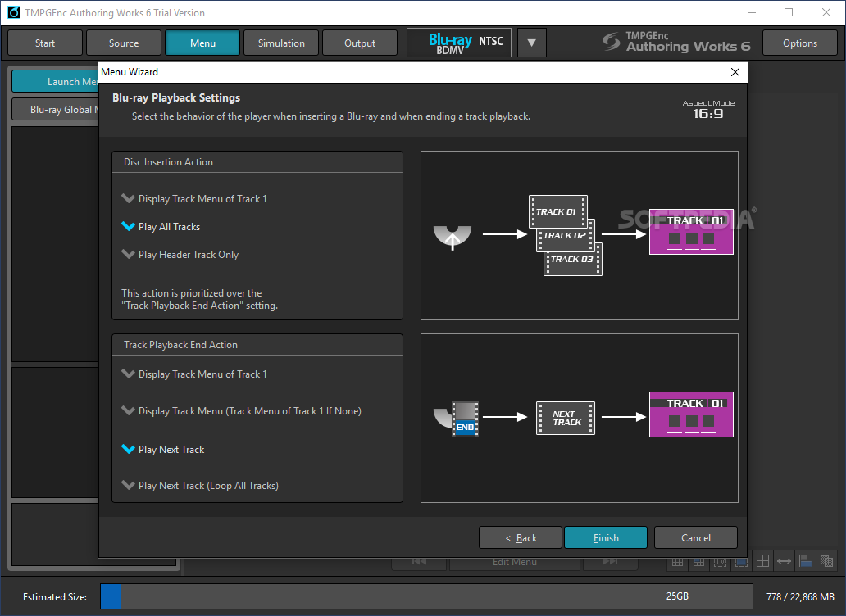Toggle the TV safe area icon

720,562
